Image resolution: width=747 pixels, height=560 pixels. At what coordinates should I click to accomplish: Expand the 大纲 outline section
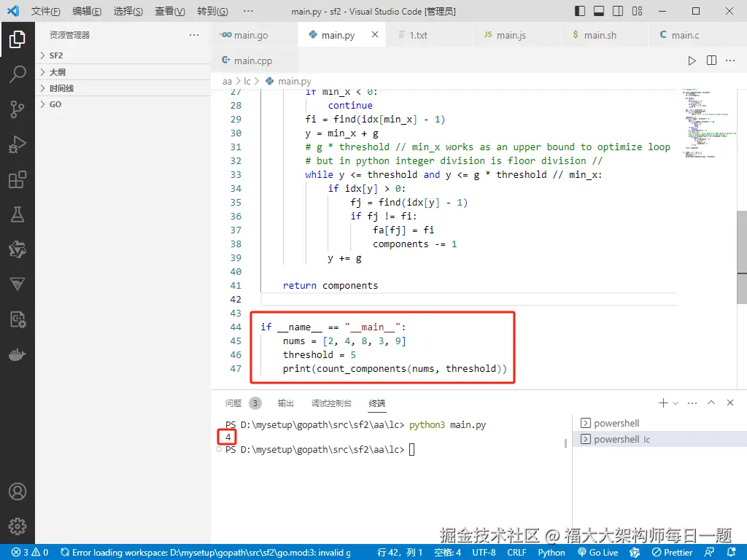[x=123, y=72]
